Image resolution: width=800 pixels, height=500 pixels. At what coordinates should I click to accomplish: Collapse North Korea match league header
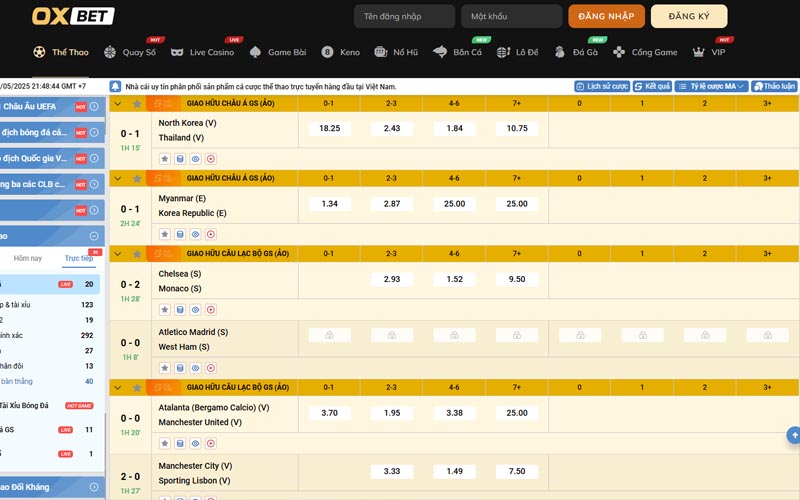click(118, 104)
